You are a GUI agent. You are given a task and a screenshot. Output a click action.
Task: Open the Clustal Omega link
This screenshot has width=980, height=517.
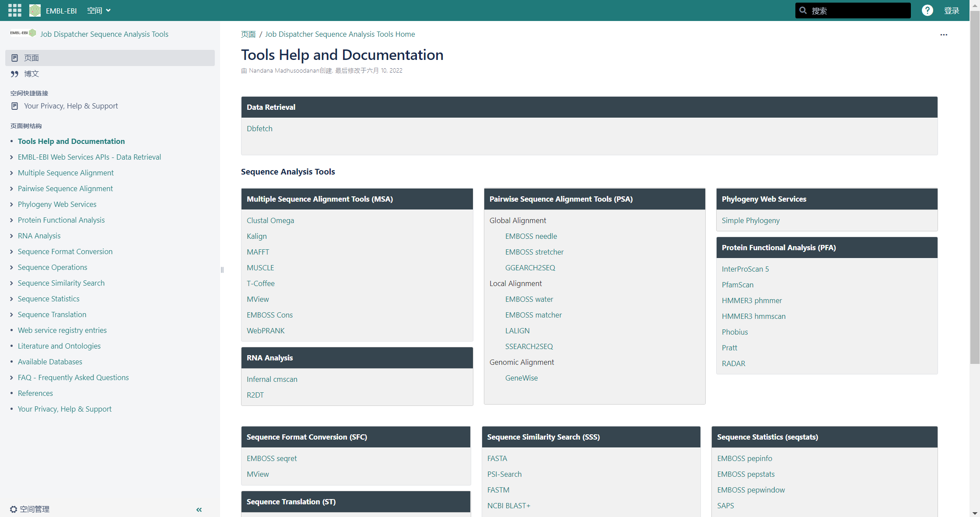tap(270, 220)
